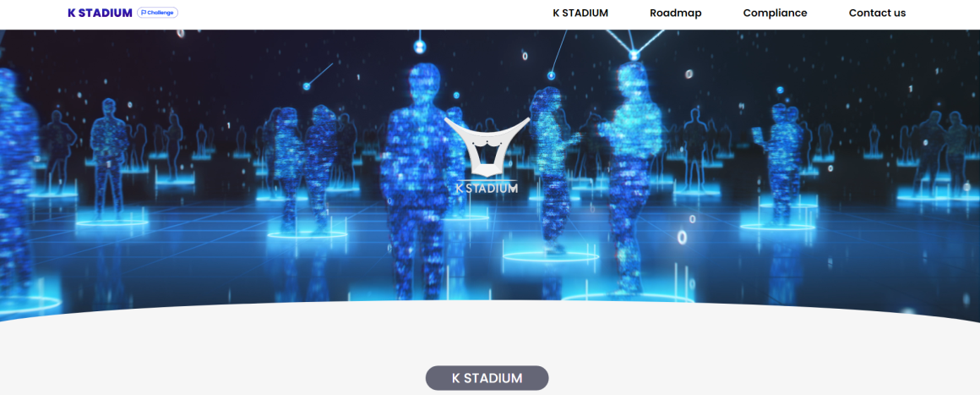Click glowing node above the central figure's head
980x395 pixels.
tap(419, 47)
